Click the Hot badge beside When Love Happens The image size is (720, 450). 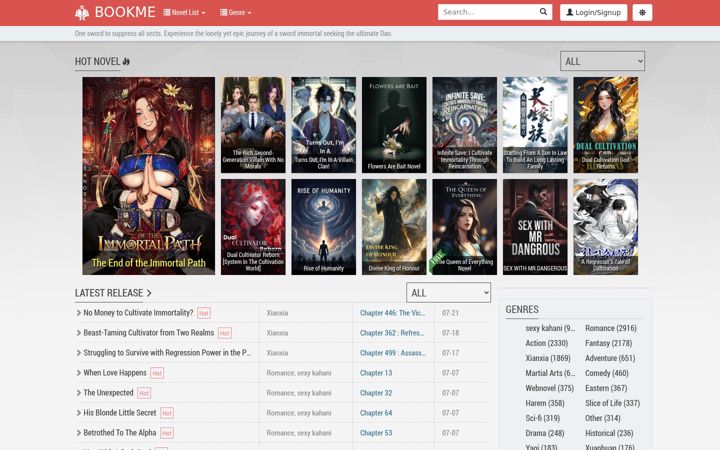157,373
